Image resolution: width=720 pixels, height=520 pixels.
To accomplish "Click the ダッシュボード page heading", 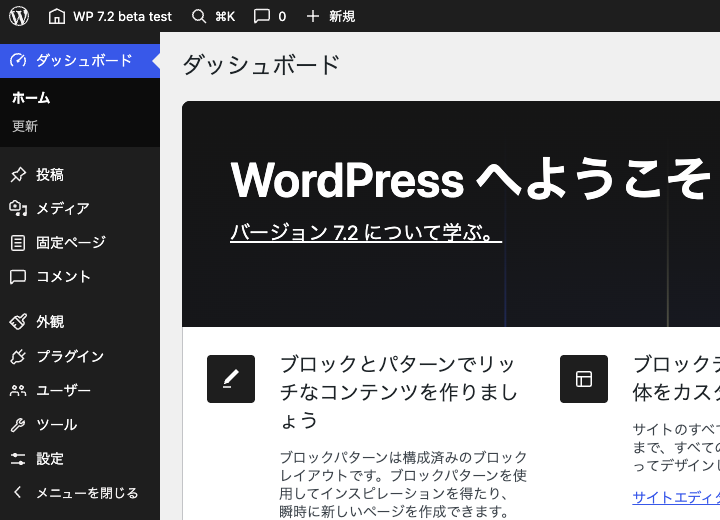I will [x=261, y=65].
